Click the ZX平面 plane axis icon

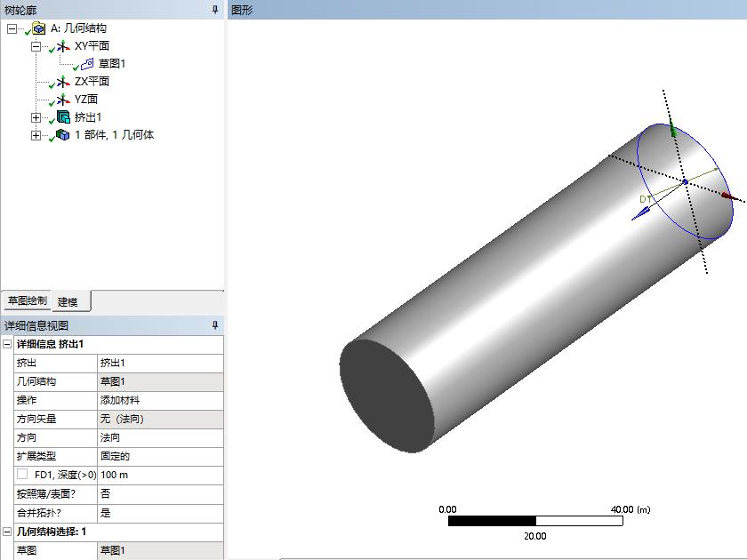[63, 82]
